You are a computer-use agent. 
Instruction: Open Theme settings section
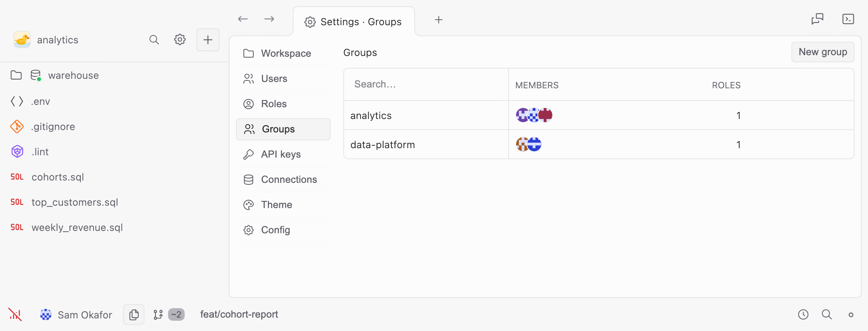pos(283,205)
